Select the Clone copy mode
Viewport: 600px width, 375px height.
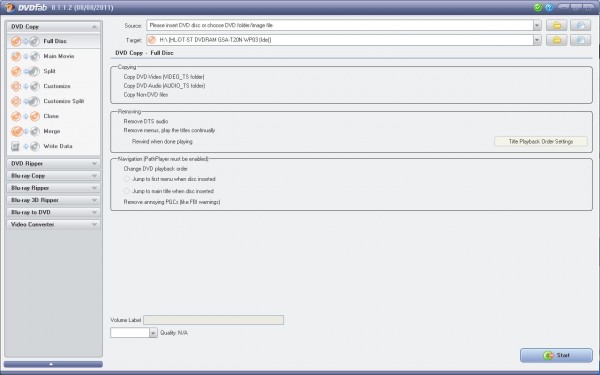pos(54,116)
